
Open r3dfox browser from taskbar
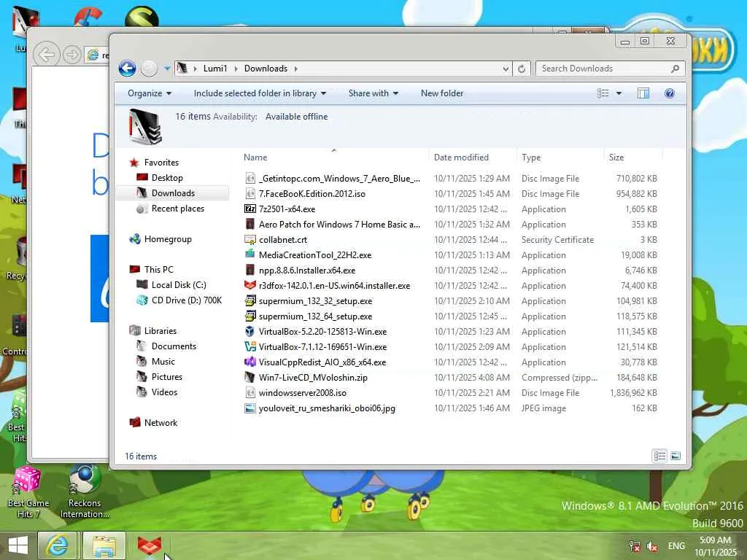click(x=150, y=545)
